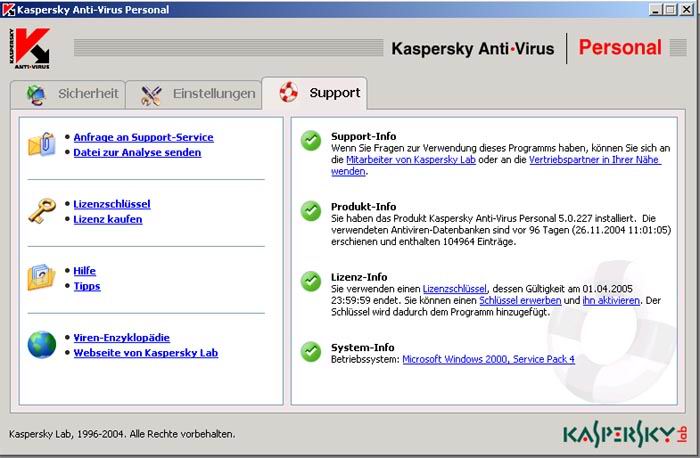Screen dimensions: 700x458
Task: Click the help folder icon next to Hilfe
Action: pos(41,277)
